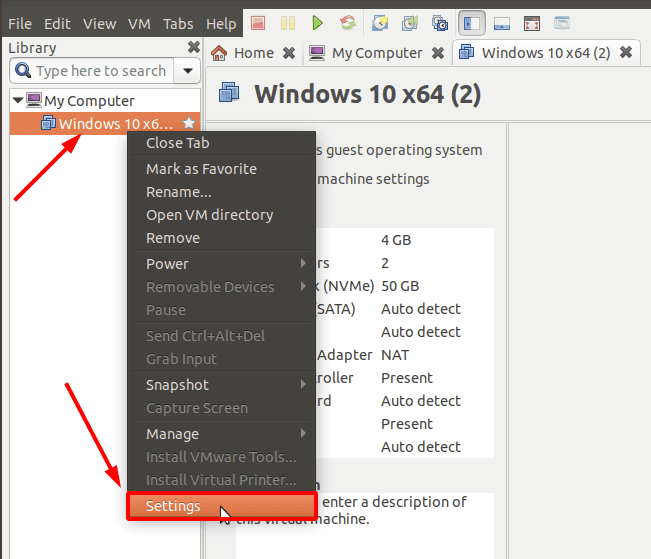Image resolution: width=651 pixels, height=559 pixels.
Task: Switch to the My Computer tab
Action: 377,53
